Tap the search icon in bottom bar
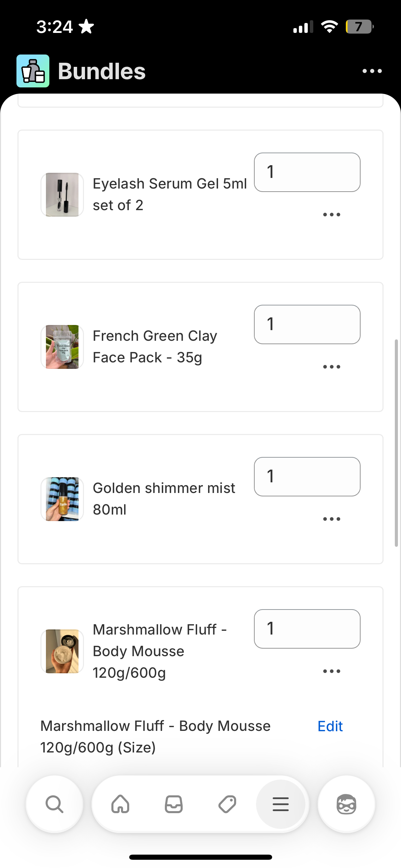The image size is (401, 868). (54, 804)
